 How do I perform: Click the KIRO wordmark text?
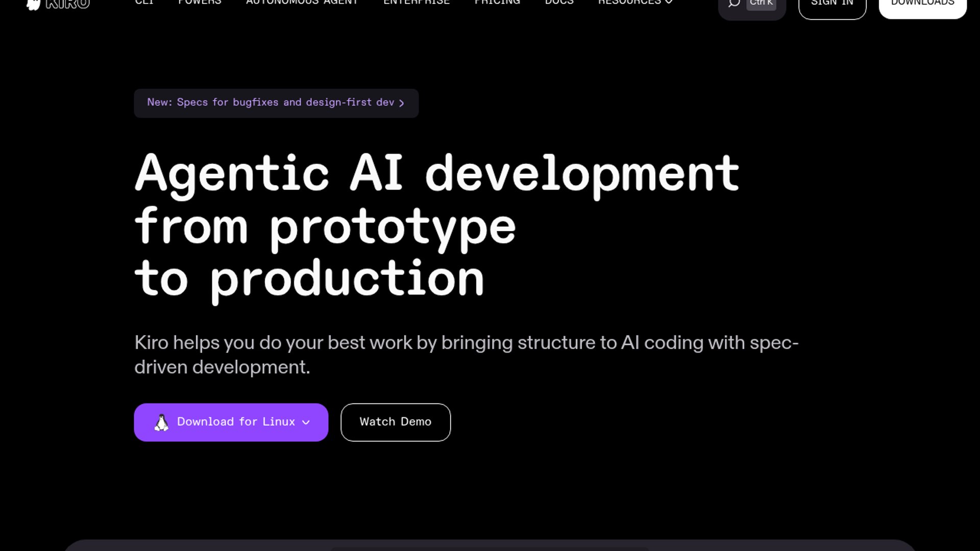(x=67, y=4)
